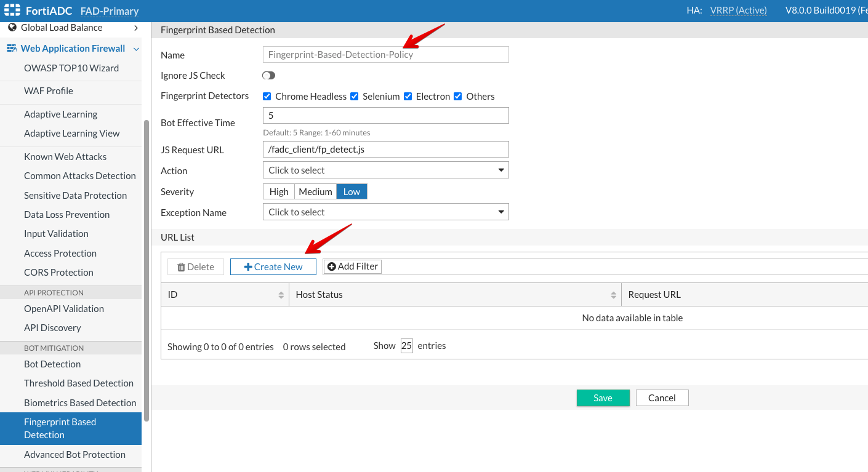Uncheck the Selenium fingerprint detector
868x472 pixels.
pos(355,97)
